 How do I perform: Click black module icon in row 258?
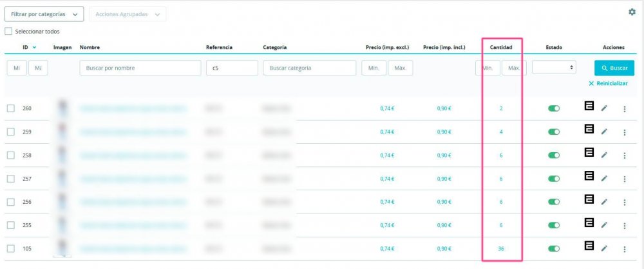589,153
